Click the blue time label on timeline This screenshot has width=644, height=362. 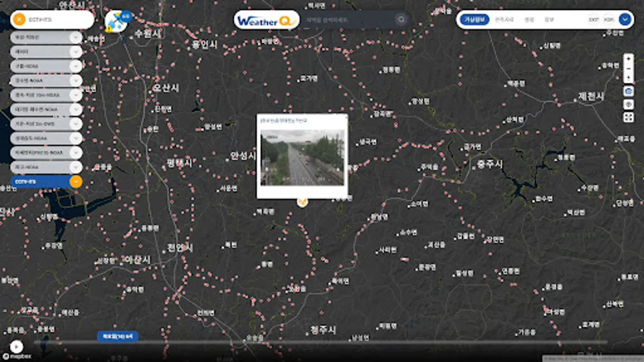click(x=118, y=336)
